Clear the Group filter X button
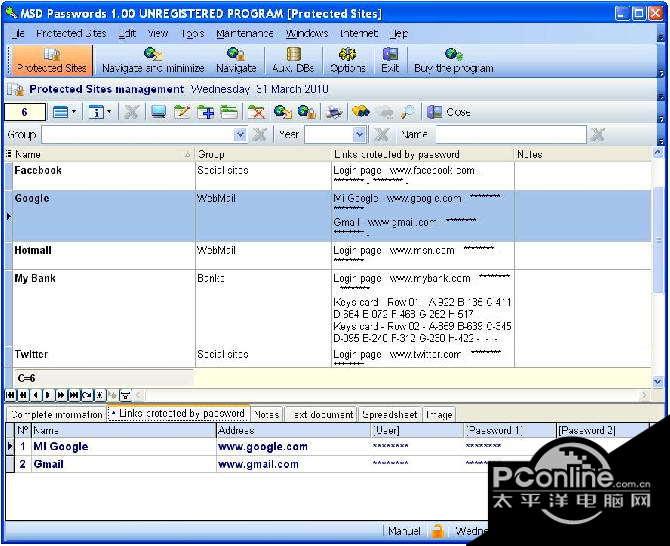 point(259,135)
